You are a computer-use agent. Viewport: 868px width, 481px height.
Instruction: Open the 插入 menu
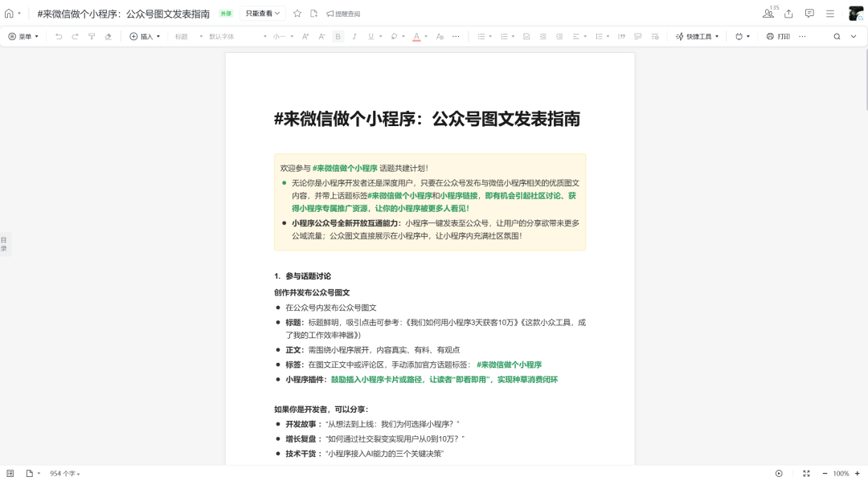point(145,36)
